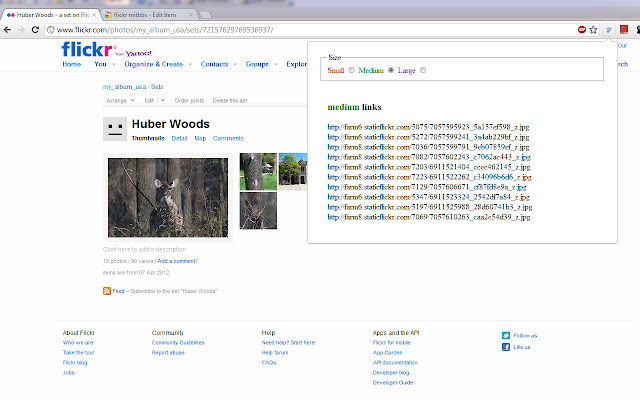Close the Huber Woods browser tab
Image resolution: width=640 pixels, height=400 pixels.
(x=94, y=15)
